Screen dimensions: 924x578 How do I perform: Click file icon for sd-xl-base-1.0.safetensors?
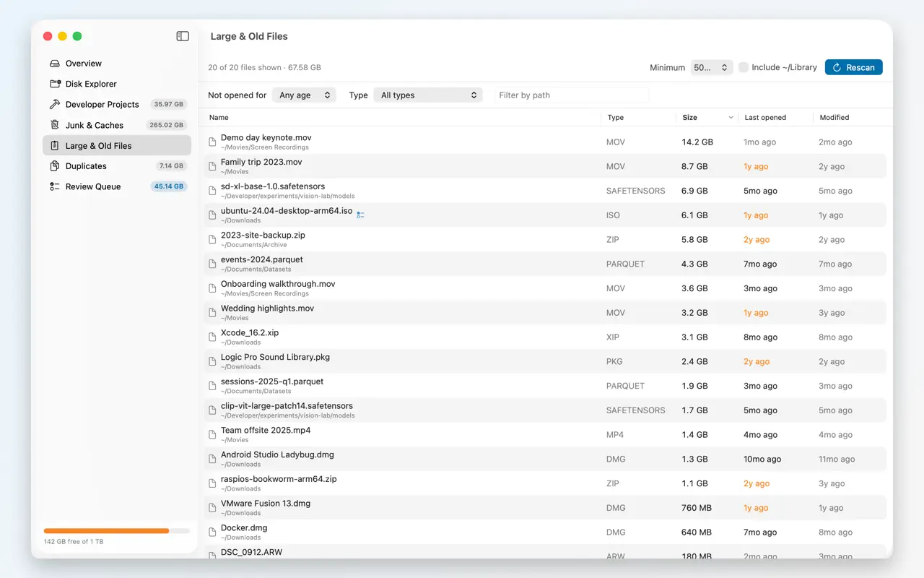pyautogui.click(x=212, y=191)
